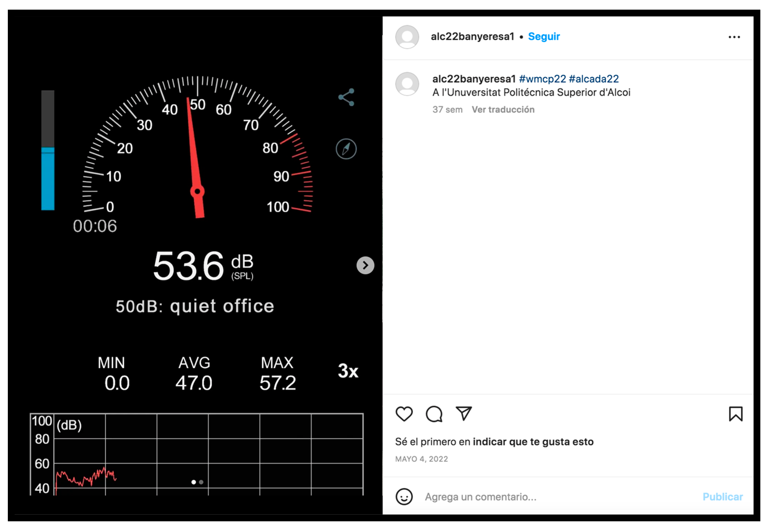770x532 pixels.
Task: Open the #alcada22 hashtag
Action: (594, 79)
